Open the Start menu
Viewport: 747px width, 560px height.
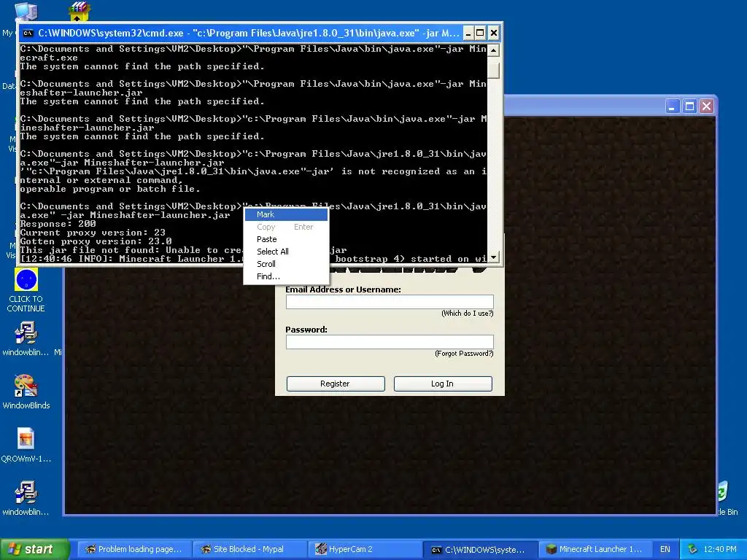tap(34, 549)
